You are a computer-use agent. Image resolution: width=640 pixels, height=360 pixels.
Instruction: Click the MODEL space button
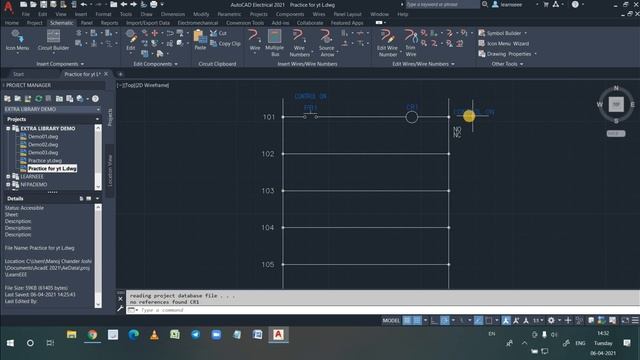point(391,321)
